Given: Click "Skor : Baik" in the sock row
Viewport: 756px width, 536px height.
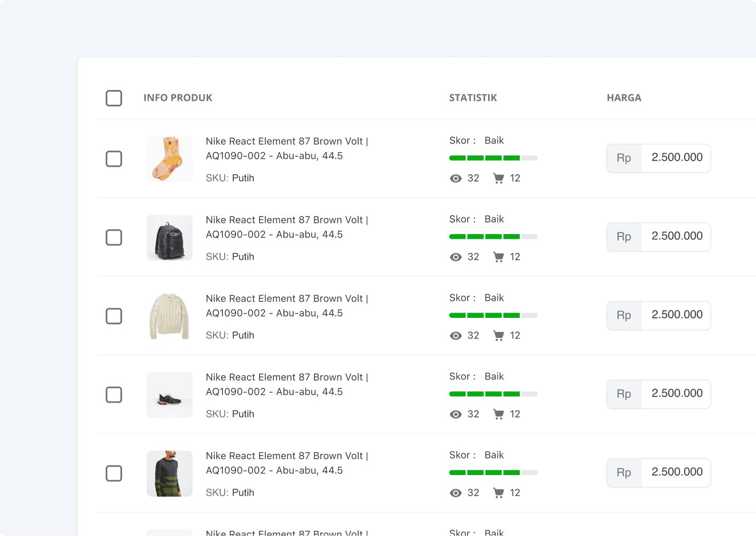Looking at the screenshot, I should tap(477, 141).
